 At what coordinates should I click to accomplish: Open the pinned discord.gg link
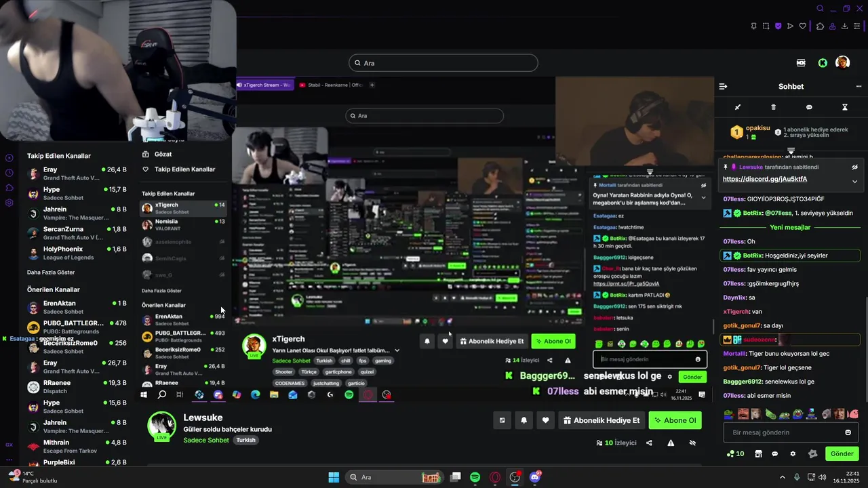pos(765,180)
